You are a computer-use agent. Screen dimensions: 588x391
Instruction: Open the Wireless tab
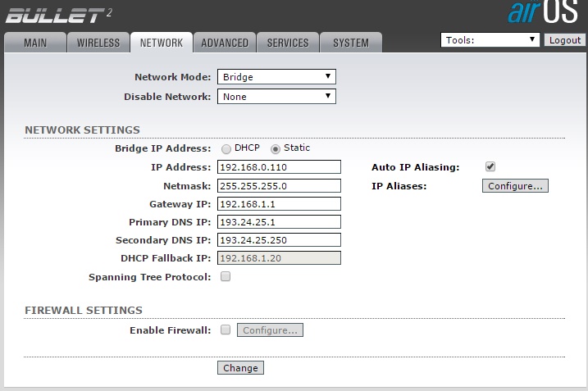click(x=98, y=43)
